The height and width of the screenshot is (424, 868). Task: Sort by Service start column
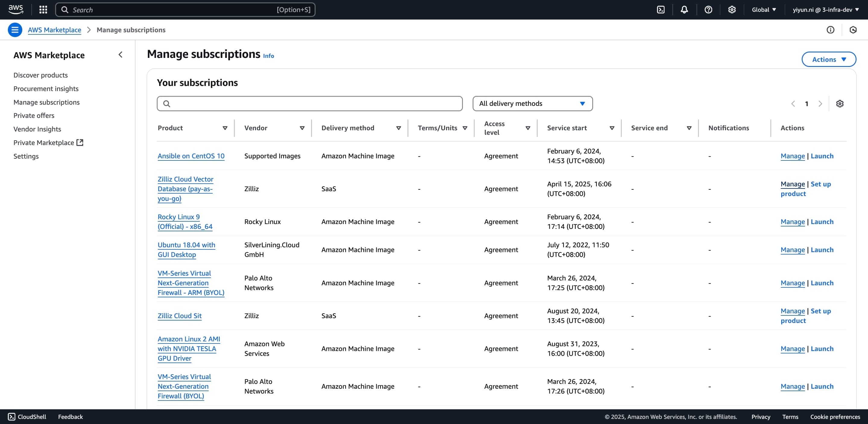pos(612,128)
